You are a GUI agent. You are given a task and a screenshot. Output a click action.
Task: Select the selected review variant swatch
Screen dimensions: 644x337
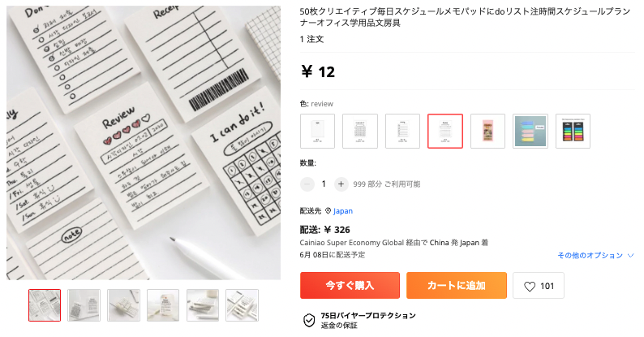[445, 131]
